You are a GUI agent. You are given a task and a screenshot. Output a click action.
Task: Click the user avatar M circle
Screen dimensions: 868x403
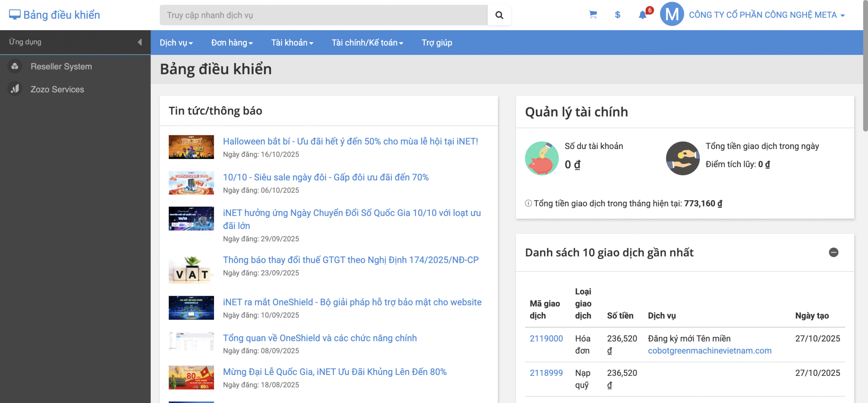coord(672,15)
